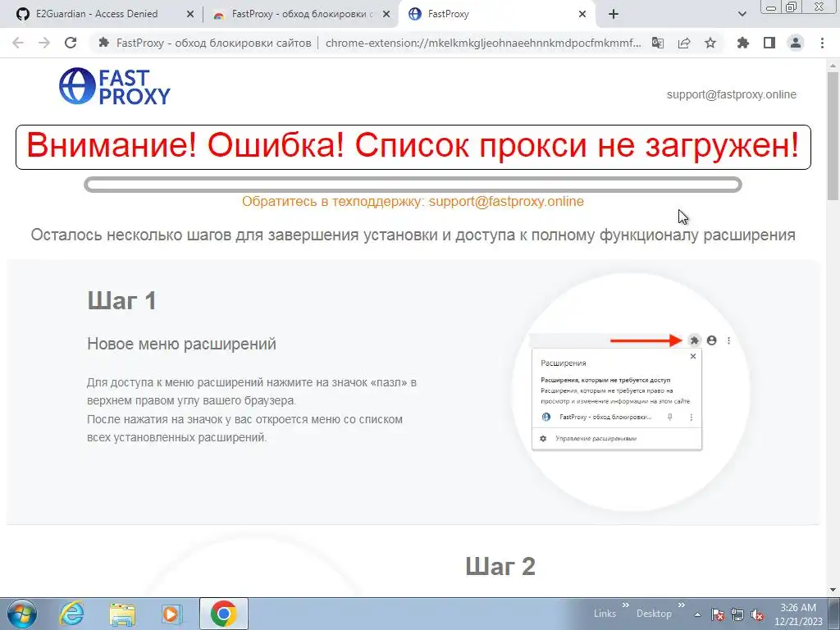The width and height of the screenshot is (840, 630).
Task: Toggle the side panel icon
Action: click(769, 43)
